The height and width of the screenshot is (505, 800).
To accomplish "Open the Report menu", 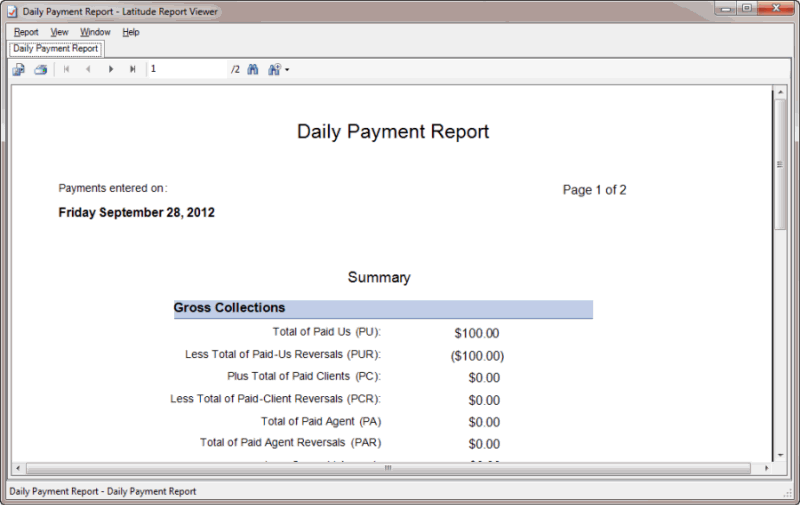I will 26,32.
